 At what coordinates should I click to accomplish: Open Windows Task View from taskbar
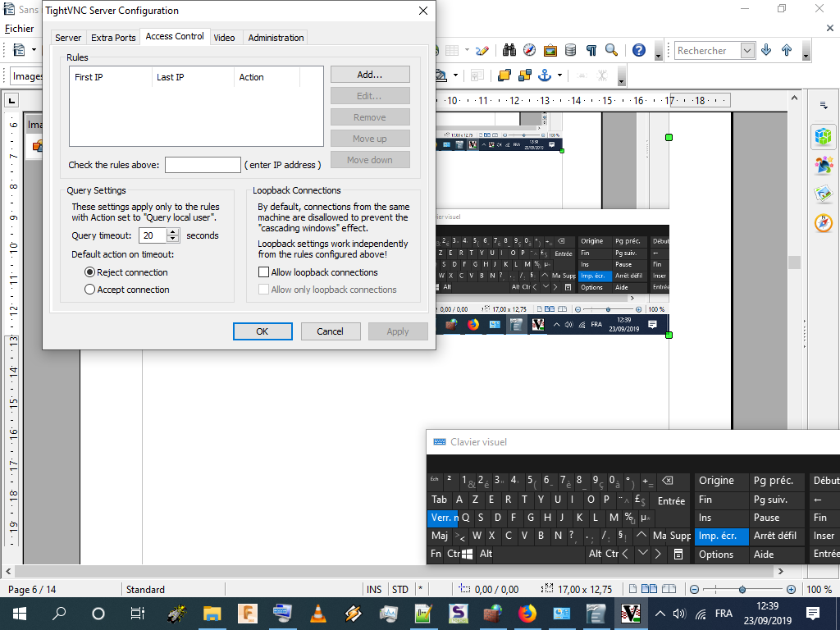(137, 614)
